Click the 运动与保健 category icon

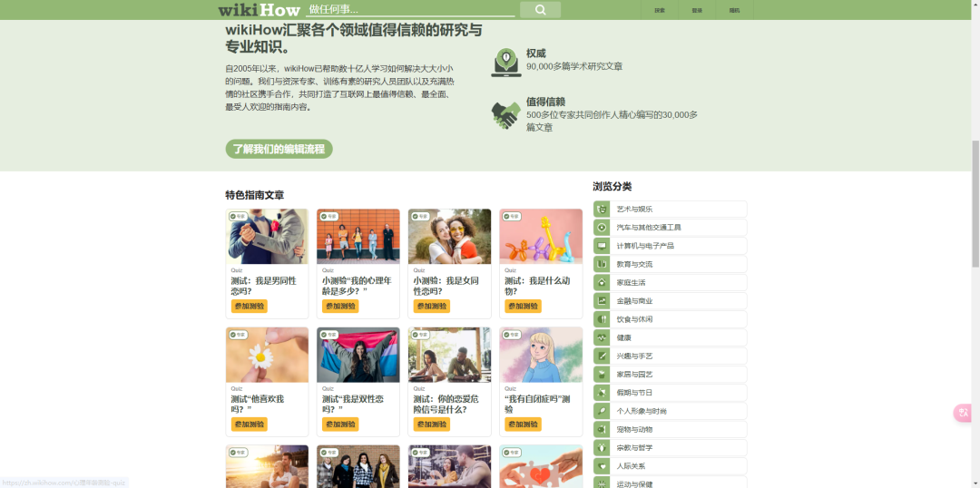click(x=602, y=483)
